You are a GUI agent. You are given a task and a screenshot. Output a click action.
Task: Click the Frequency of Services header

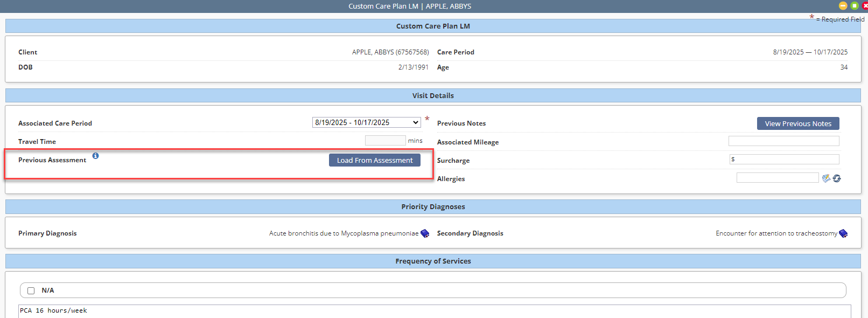coord(433,261)
